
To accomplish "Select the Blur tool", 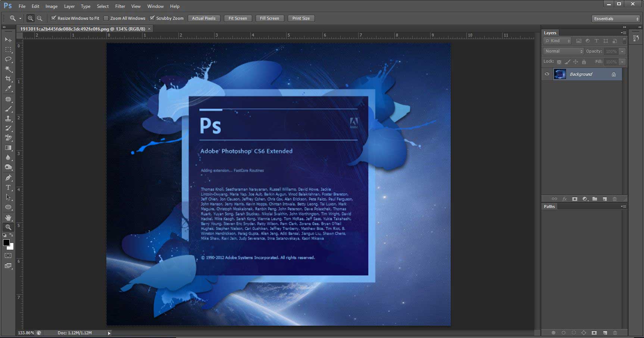I will pyautogui.click(x=8, y=157).
